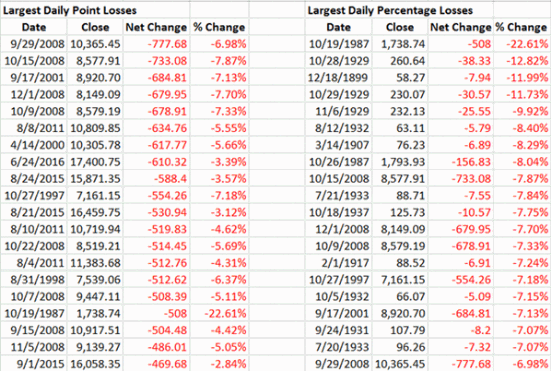Screen dimensions: 551x371
Task: Select the right table's % Change header
Action: 521,27
